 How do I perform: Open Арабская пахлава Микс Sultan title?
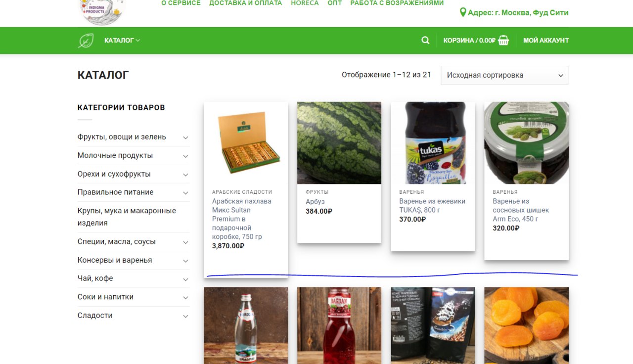[x=242, y=219]
